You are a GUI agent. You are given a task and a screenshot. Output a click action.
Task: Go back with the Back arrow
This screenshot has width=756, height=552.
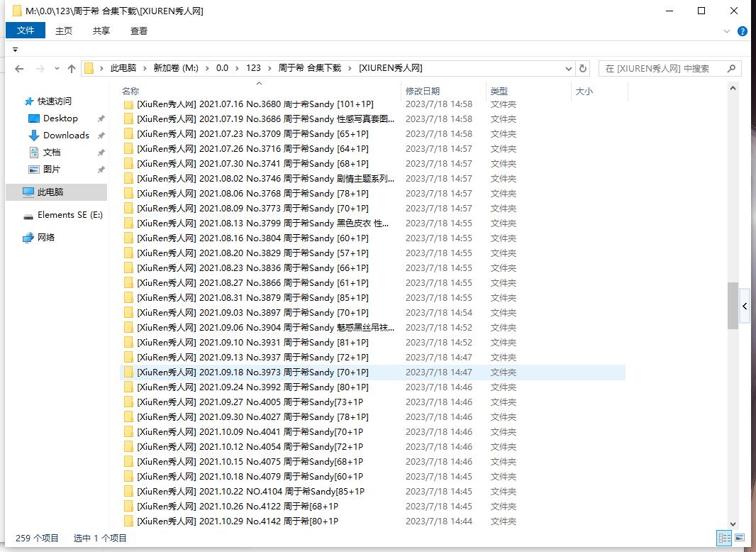pyautogui.click(x=19, y=69)
